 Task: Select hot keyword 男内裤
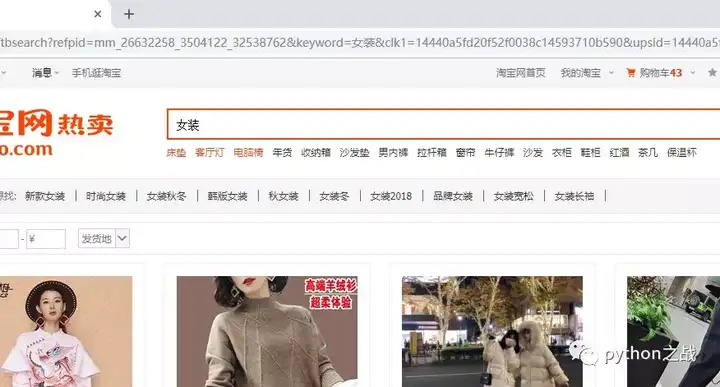393,152
